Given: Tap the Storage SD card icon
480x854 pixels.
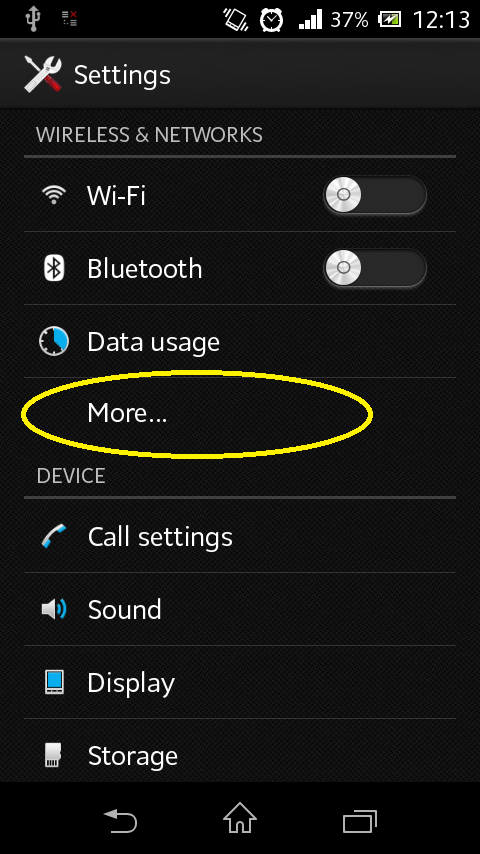Looking at the screenshot, I should (53, 755).
